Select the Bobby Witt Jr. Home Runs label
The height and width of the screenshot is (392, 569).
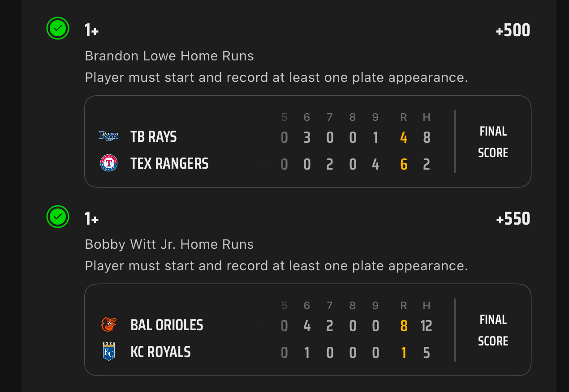[x=169, y=244]
